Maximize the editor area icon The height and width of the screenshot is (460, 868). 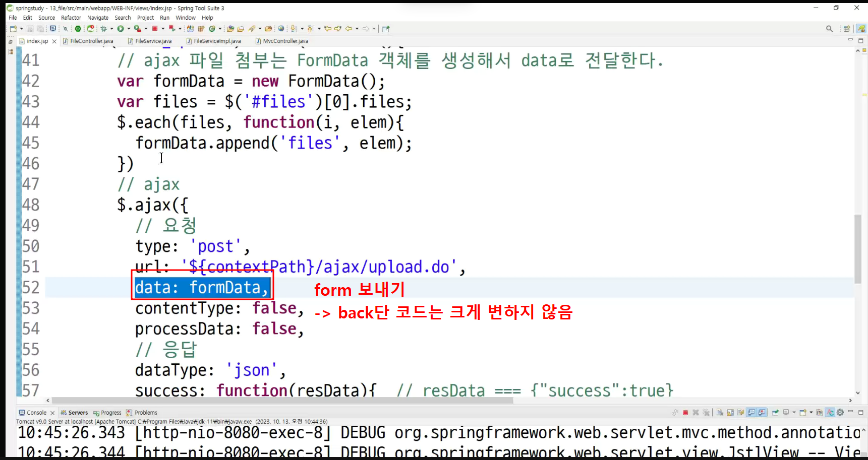tap(861, 41)
